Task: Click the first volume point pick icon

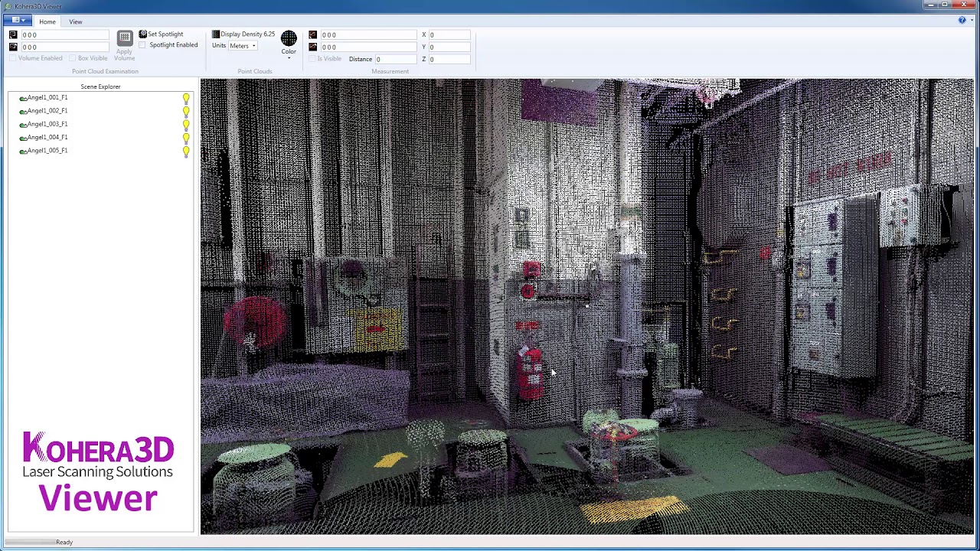Action: tap(13, 34)
